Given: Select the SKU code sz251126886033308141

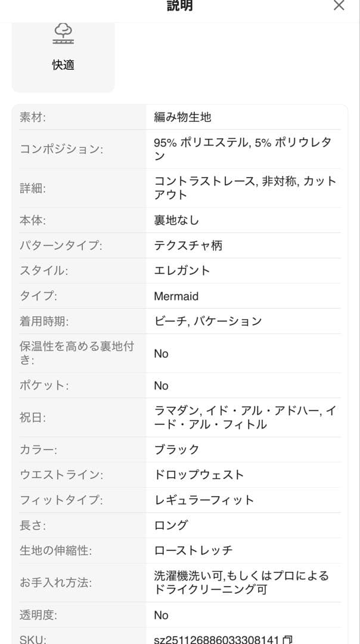Looking at the screenshot, I should [217, 639].
